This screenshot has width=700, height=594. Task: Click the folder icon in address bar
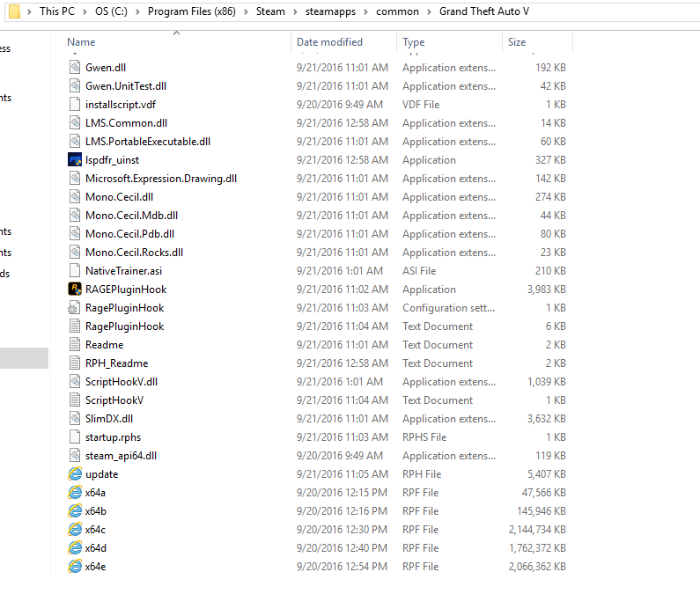coord(14,11)
